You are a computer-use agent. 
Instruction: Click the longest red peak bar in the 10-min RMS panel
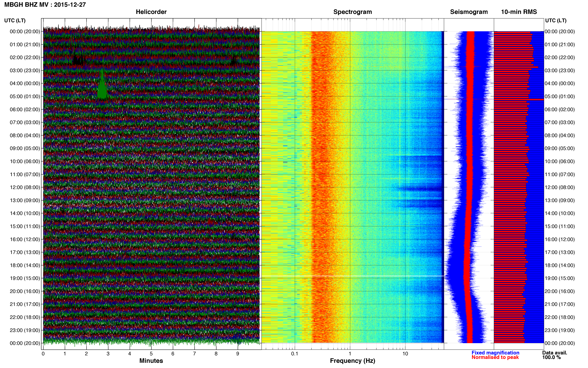519,99
